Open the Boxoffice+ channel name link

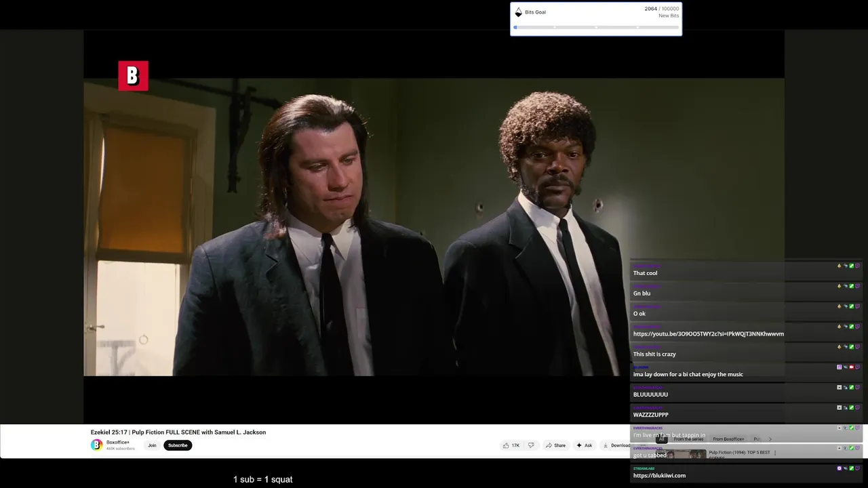coord(117,442)
